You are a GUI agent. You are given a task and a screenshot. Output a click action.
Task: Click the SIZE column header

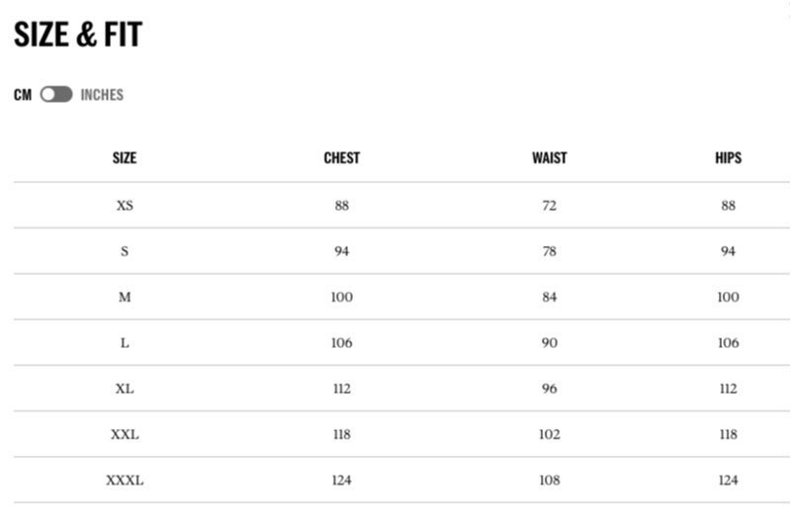125,158
